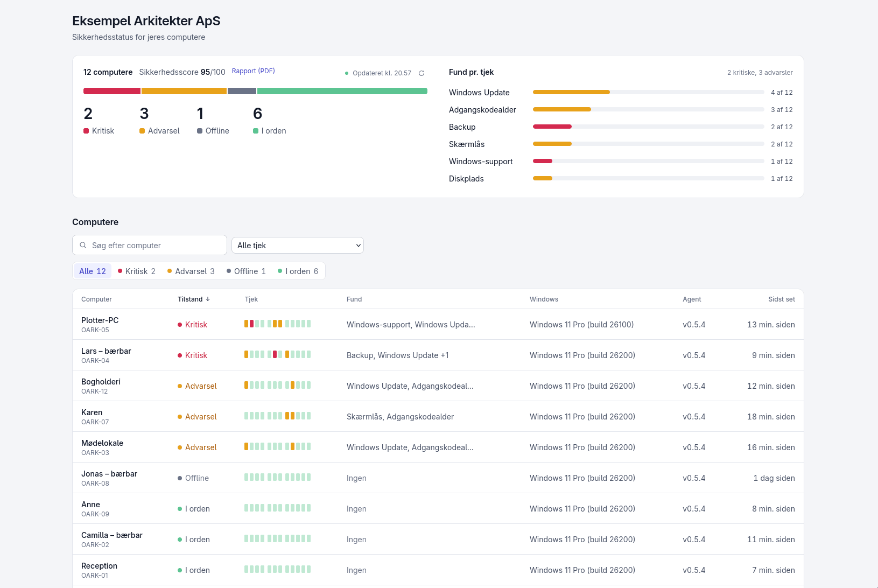Screen dimensions: 878x588
Task: Click the refresh icon next to Opdateret
Action: [422, 73]
